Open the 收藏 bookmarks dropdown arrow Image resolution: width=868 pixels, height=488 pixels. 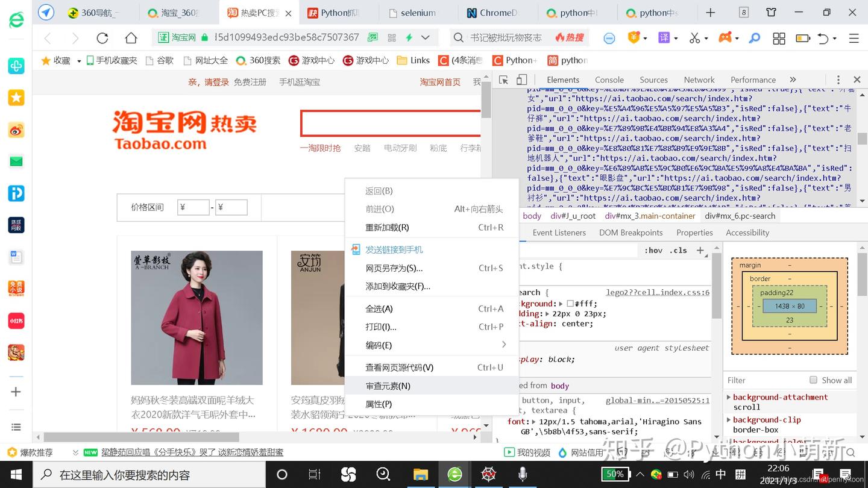79,61
